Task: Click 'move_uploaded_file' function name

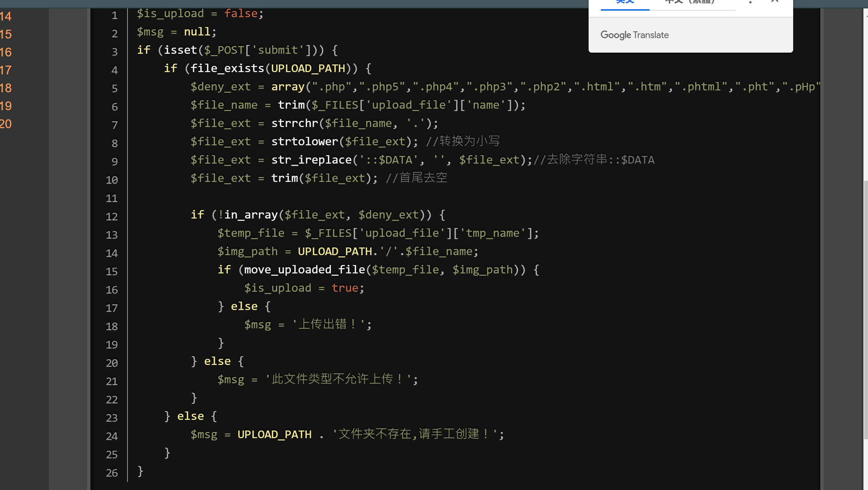Action: tap(305, 270)
